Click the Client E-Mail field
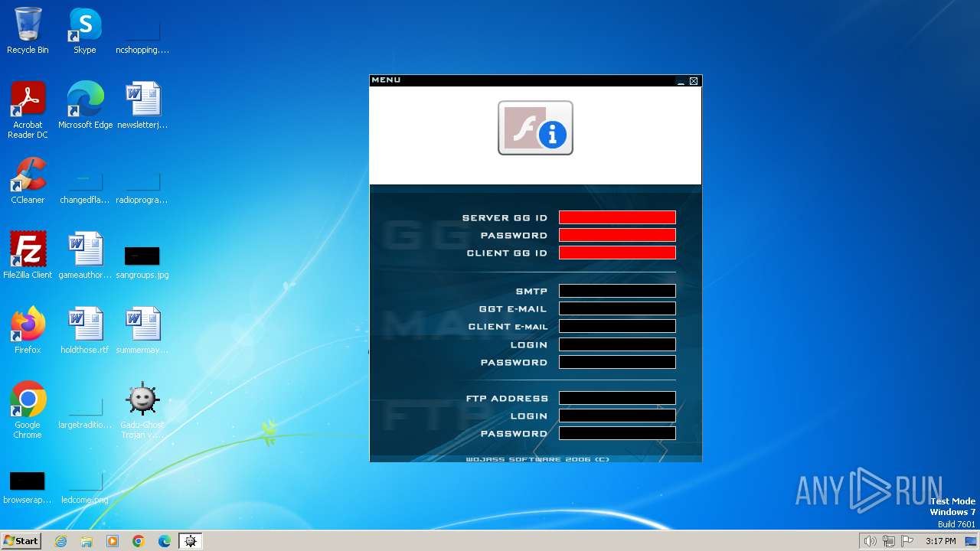This screenshot has width=980, height=551. (617, 326)
